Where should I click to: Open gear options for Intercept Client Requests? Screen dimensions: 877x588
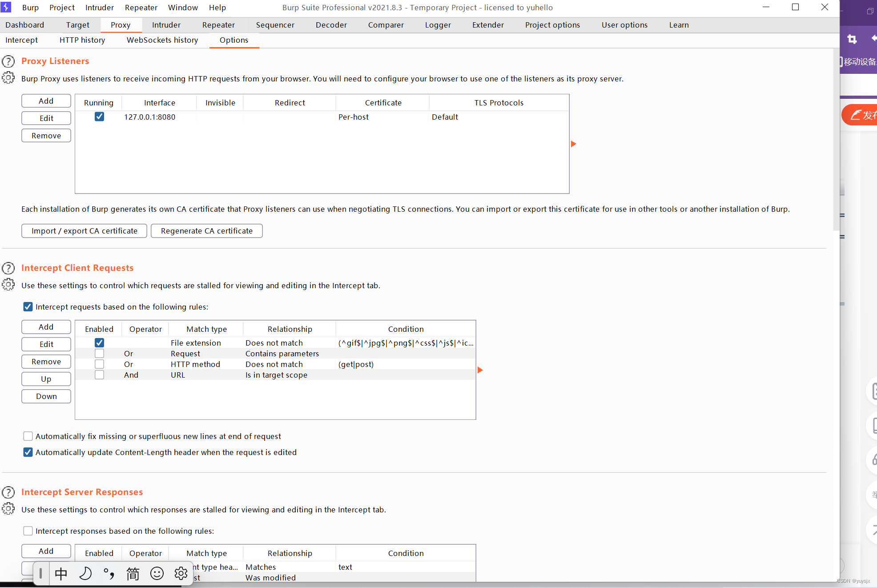point(8,285)
